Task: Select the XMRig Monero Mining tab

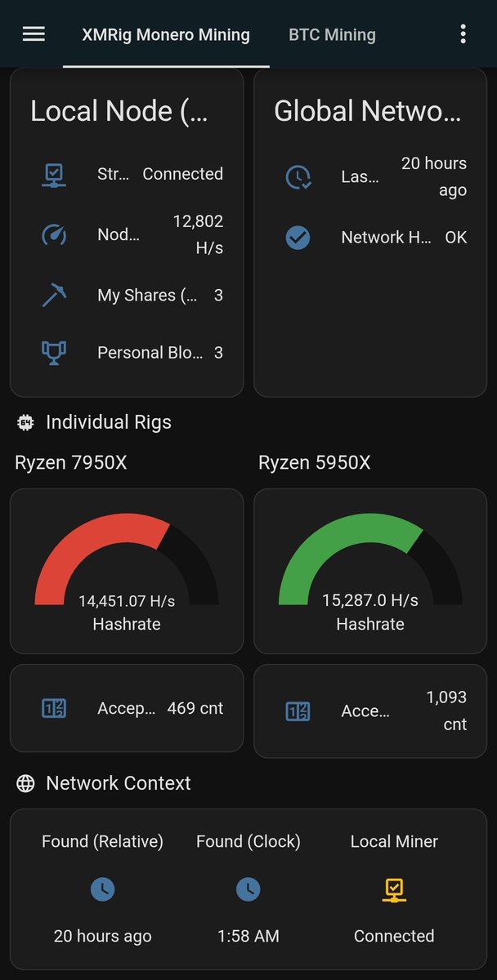Action: click(166, 35)
